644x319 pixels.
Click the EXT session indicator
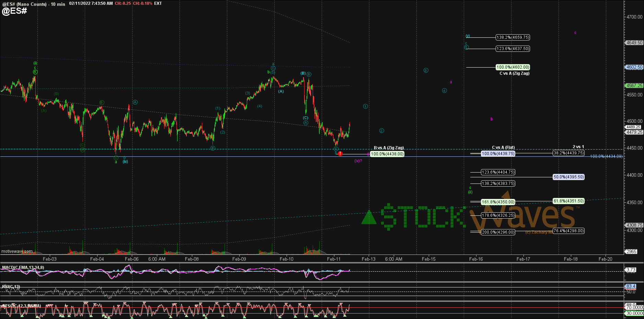(x=158, y=3)
